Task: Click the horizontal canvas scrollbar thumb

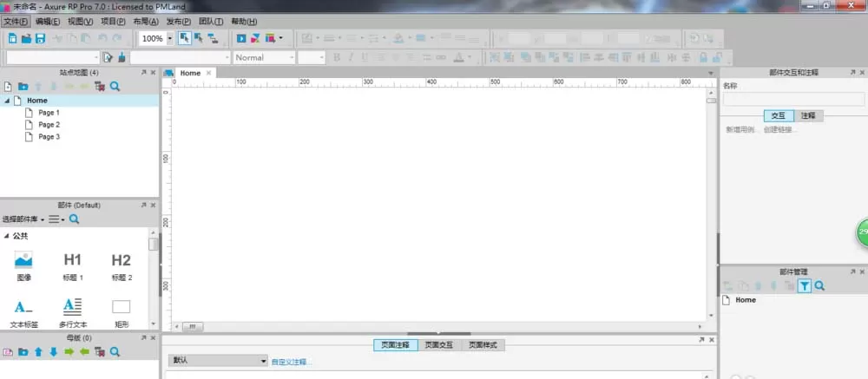Action: click(193, 327)
